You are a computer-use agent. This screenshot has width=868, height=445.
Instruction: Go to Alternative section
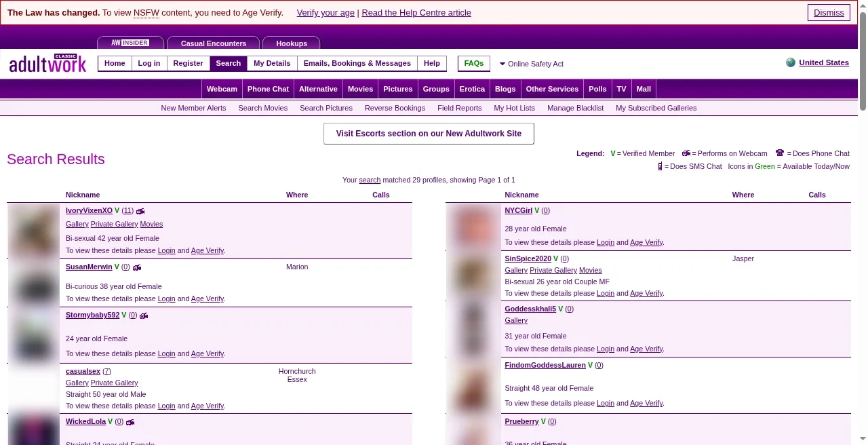coord(318,89)
